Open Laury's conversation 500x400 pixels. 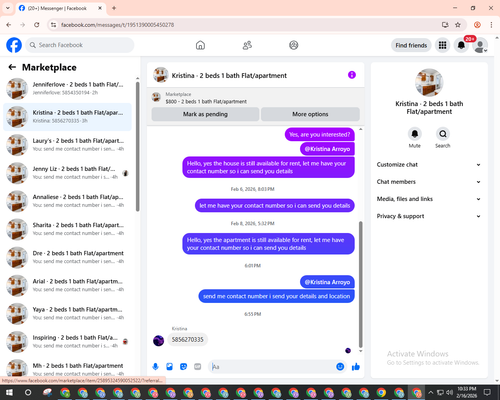[68, 145]
